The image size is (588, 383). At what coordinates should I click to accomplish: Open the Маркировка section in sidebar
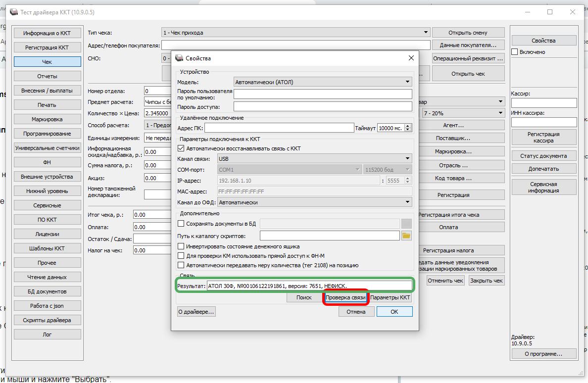click(47, 119)
